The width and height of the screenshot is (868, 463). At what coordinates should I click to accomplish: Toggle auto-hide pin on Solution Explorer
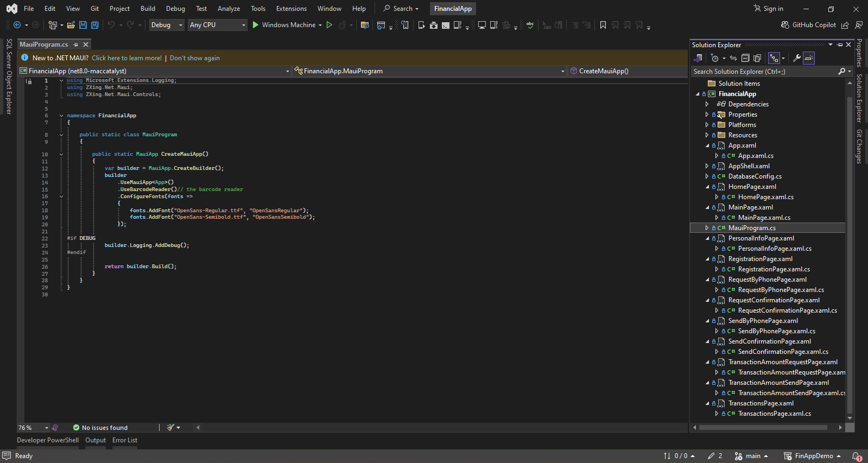[840, 45]
